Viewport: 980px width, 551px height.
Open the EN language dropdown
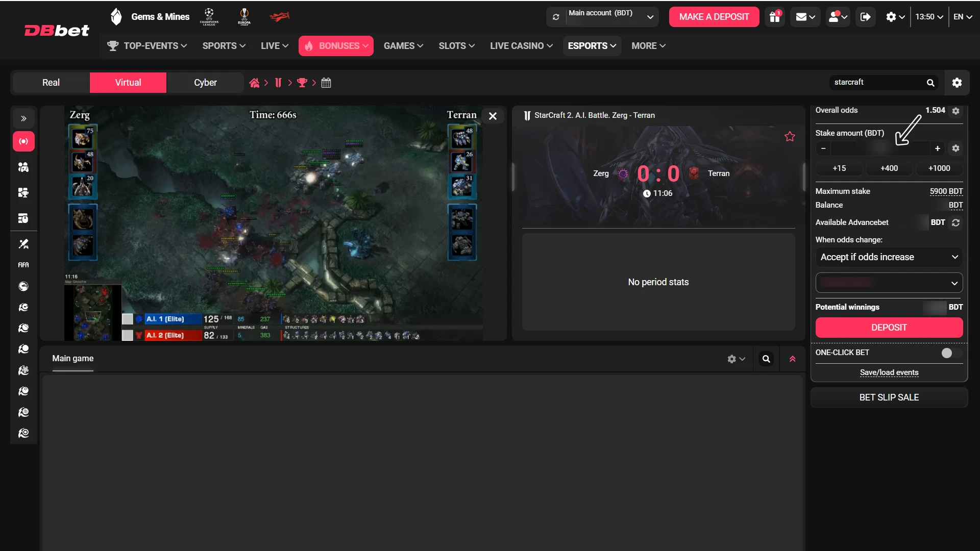coord(963,17)
